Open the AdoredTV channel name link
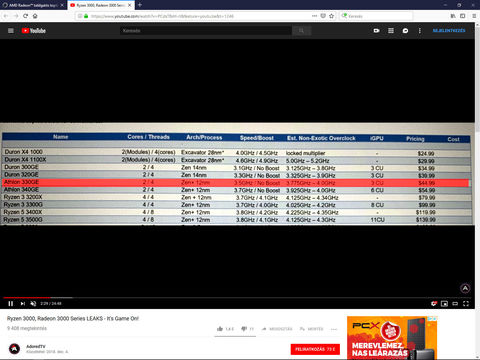The height and width of the screenshot is (360, 480). click(x=36, y=346)
